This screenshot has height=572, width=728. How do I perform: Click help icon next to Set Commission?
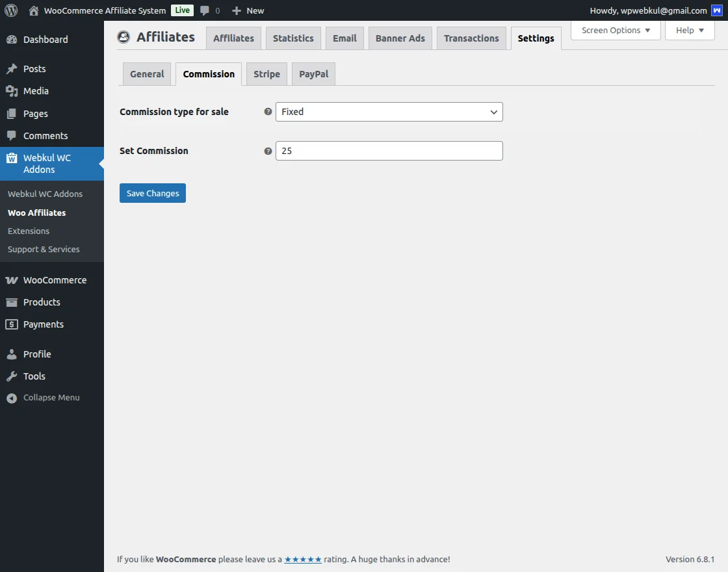[x=268, y=151]
